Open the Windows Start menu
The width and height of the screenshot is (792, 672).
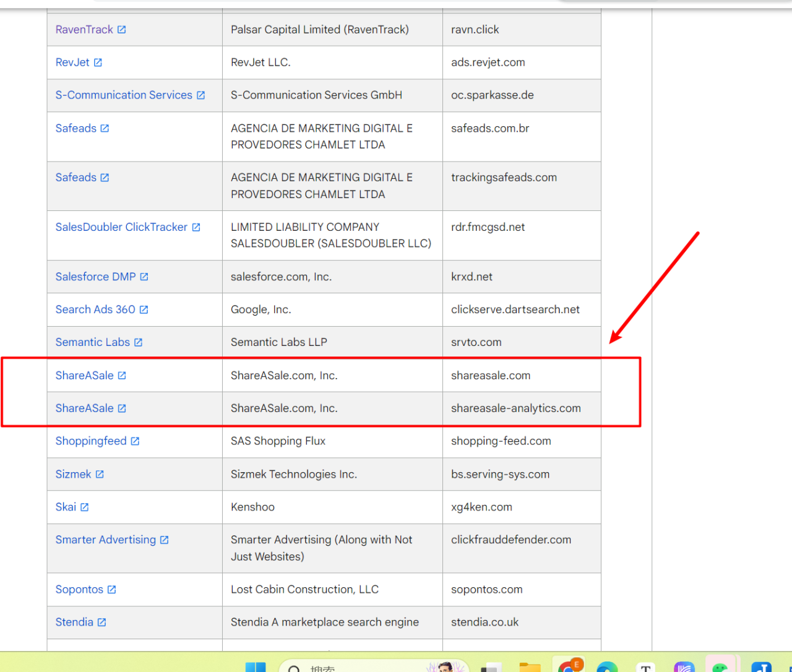click(x=256, y=667)
